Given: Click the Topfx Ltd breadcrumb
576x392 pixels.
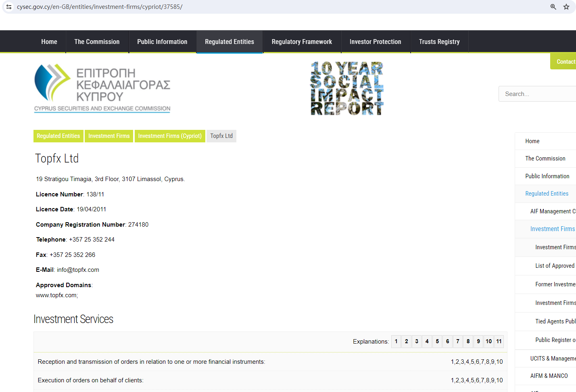Looking at the screenshot, I should (221, 136).
